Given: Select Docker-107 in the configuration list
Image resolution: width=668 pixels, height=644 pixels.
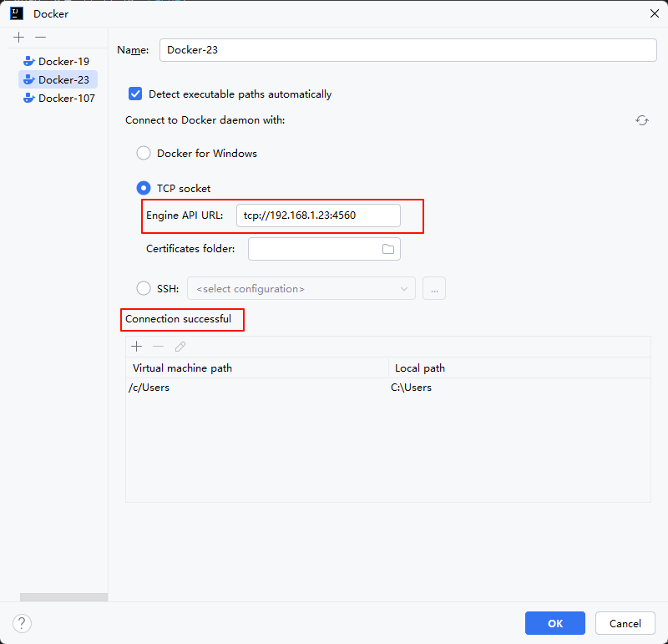Looking at the screenshot, I should tap(58, 98).
